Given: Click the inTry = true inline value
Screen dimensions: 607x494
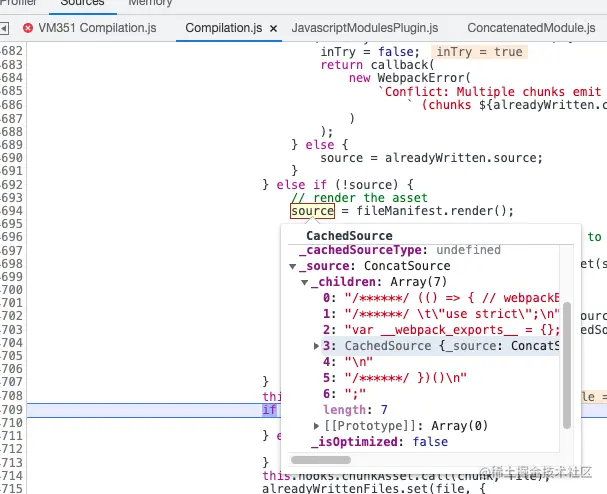Looking at the screenshot, I should coord(479,52).
